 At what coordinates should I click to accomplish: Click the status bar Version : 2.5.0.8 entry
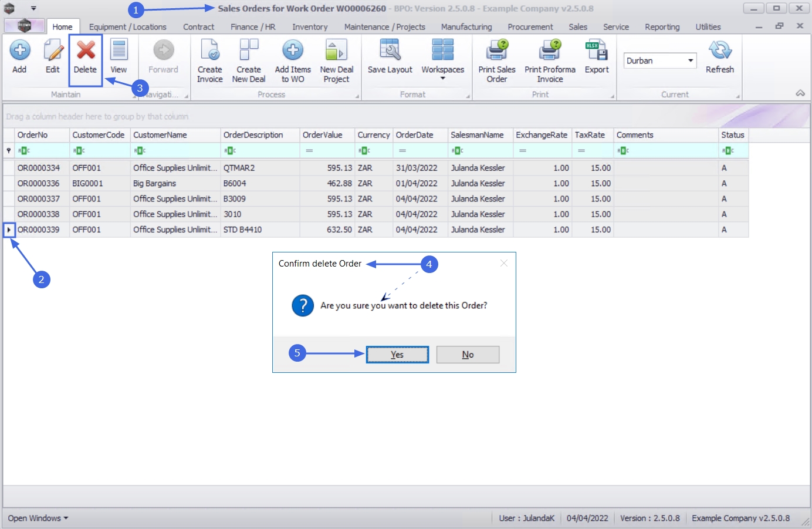pyautogui.click(x=649, y=518)
